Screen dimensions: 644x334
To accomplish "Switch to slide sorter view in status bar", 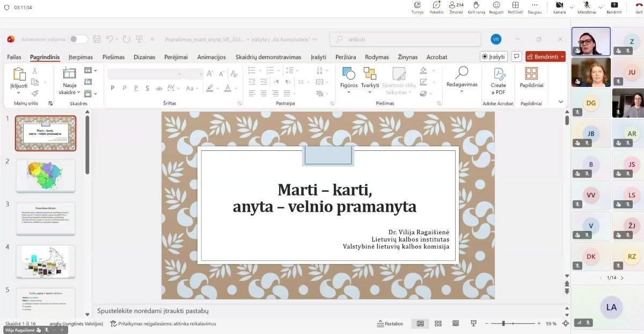I will point(438,323).
